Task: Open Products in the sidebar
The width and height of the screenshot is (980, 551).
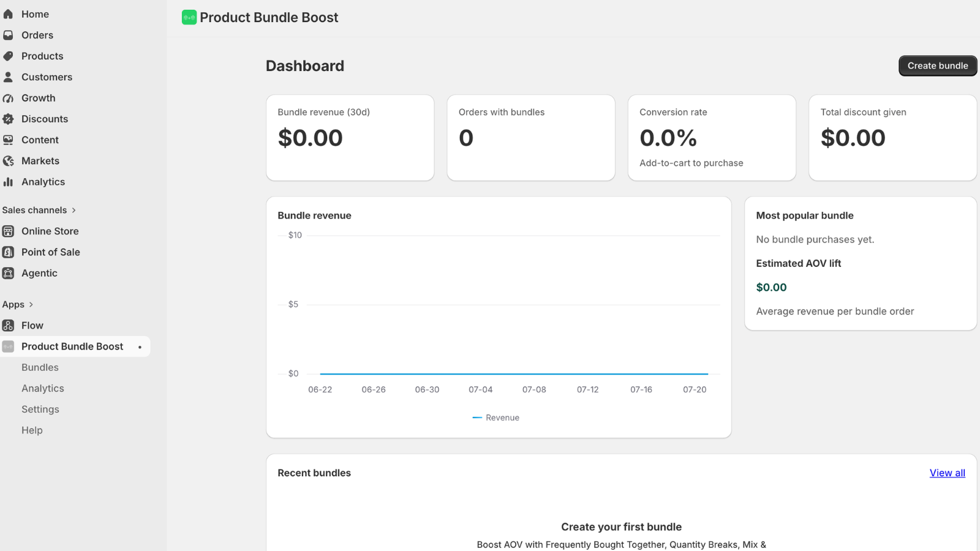Action: tap(42, 56)
